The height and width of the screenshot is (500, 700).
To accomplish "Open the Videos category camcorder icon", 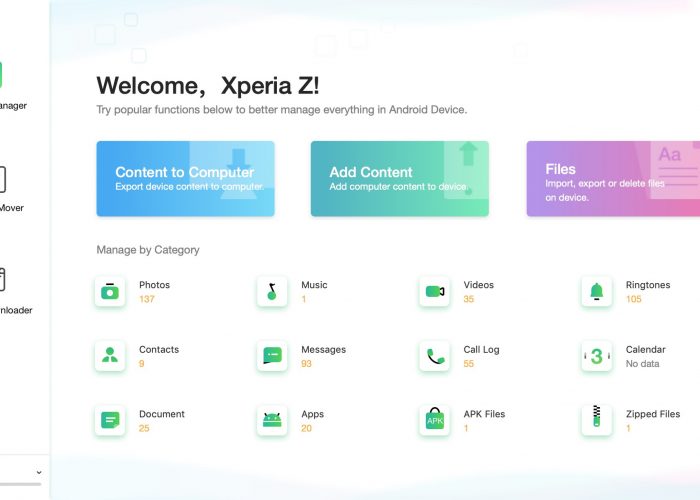I will [x=434, y=292].
